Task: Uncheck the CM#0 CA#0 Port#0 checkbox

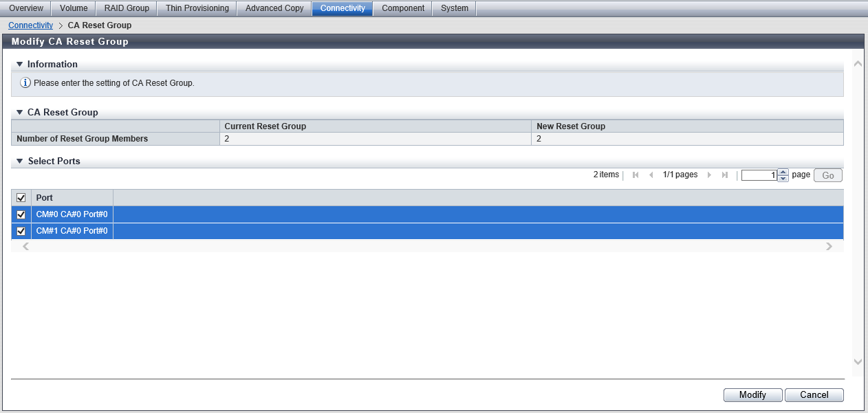Action: coord(21,214)
